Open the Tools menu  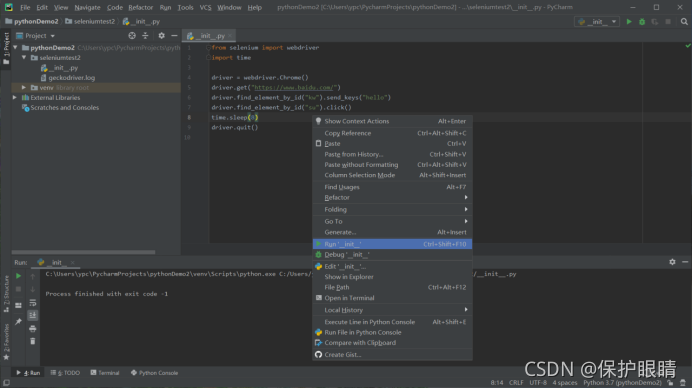[x=185, y=8]
